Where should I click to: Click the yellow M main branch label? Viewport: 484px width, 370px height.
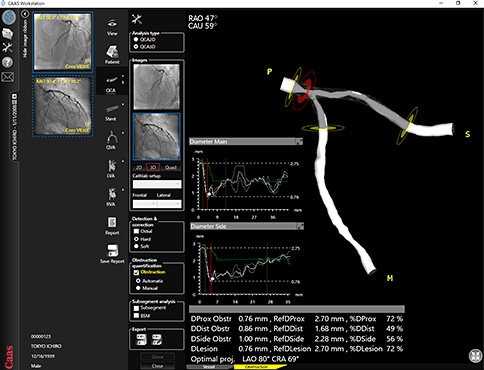click(x=390, y=278)
